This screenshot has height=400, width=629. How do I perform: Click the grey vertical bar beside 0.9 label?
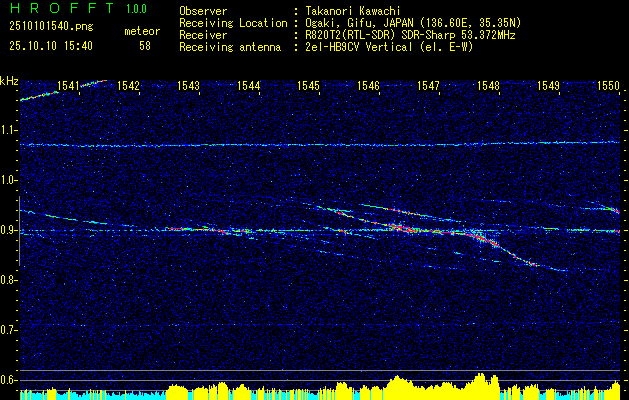(x=19, y=231)
